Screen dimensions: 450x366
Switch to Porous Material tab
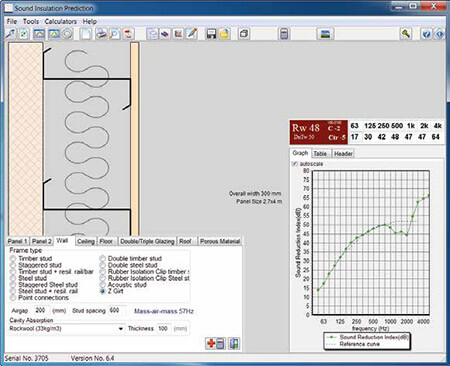click(220, 241)
